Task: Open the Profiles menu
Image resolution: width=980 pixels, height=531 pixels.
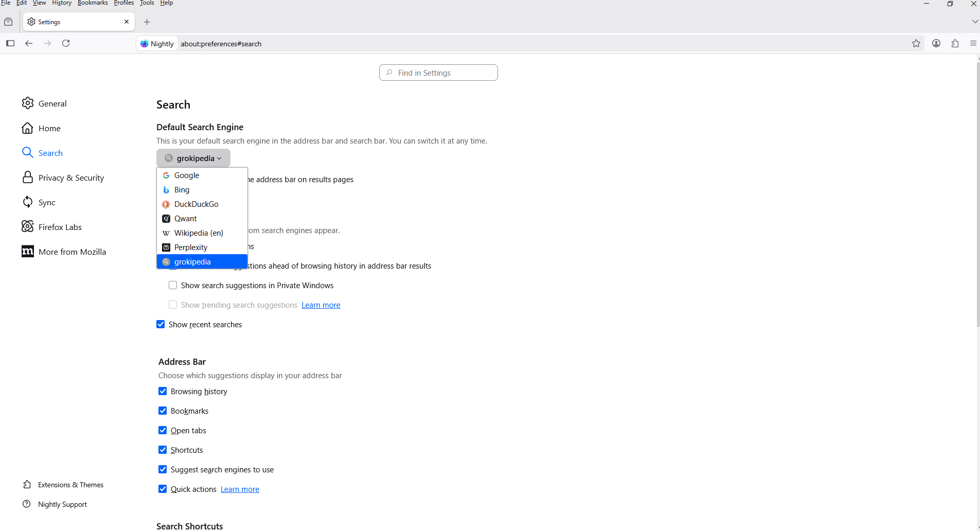Action: click(x=124, y=3)
